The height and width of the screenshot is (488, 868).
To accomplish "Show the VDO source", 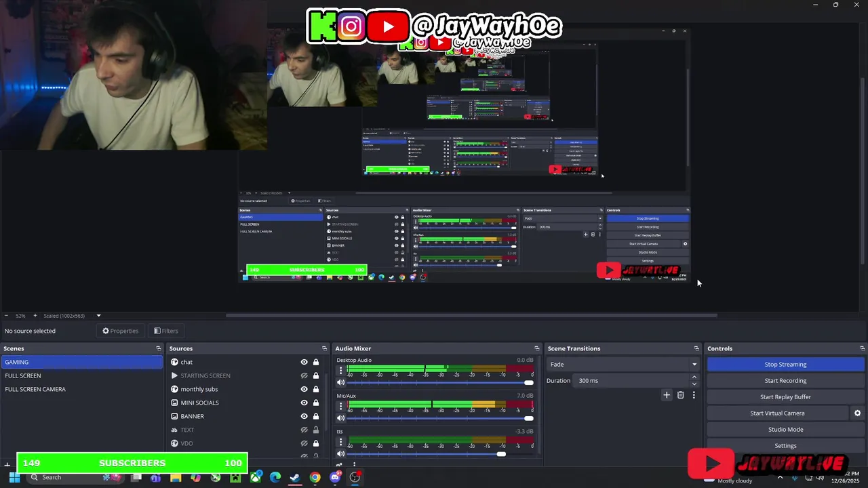I will pyautogui.click(x=304, y=443).
